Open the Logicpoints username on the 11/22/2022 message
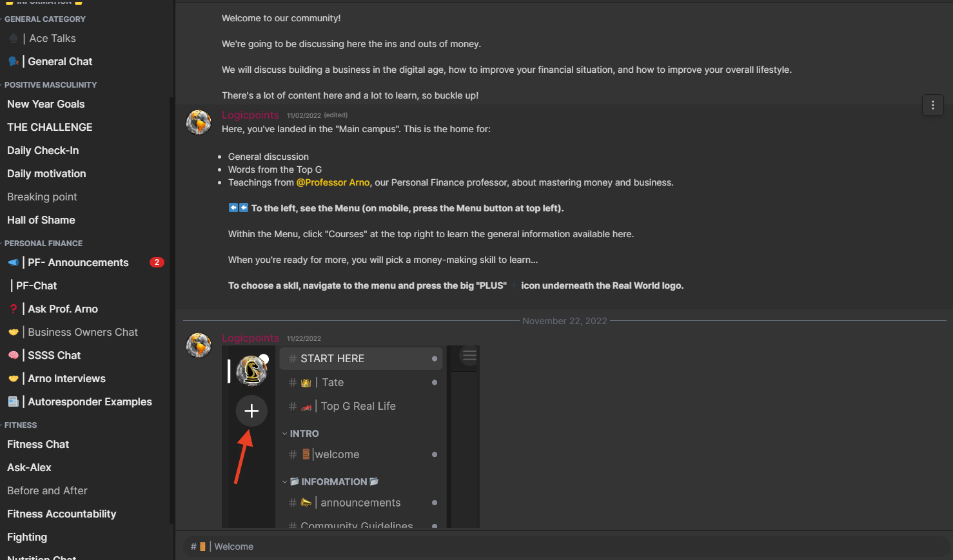This screenshot has width=953, height=560. (x=250, y=338)
